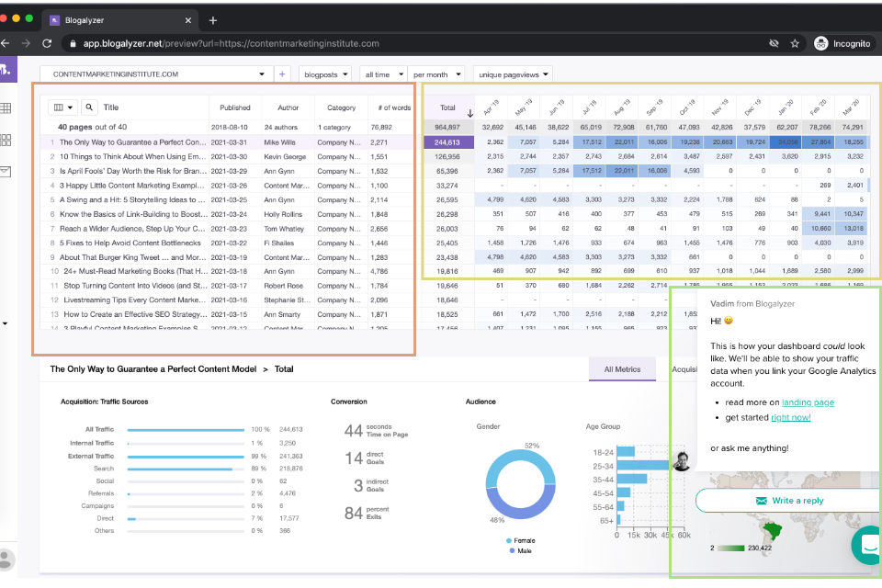The width and height of the screenshot is (882, 588).
Task: Follow the landing page link in chat
Action: pyautogui.click(x=808, y=402)
